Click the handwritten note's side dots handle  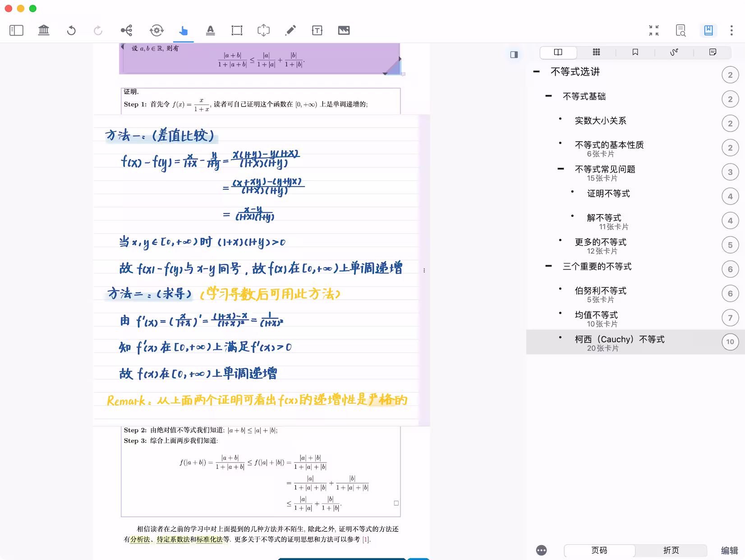(x=424, y=271)
